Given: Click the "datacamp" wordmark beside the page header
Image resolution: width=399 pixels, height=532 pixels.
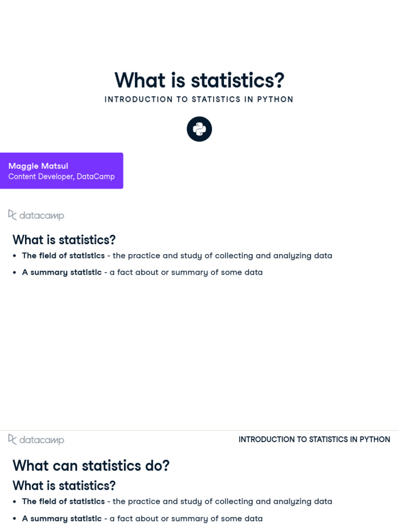Looking at the screenshot, I should [x=42, y=440].
